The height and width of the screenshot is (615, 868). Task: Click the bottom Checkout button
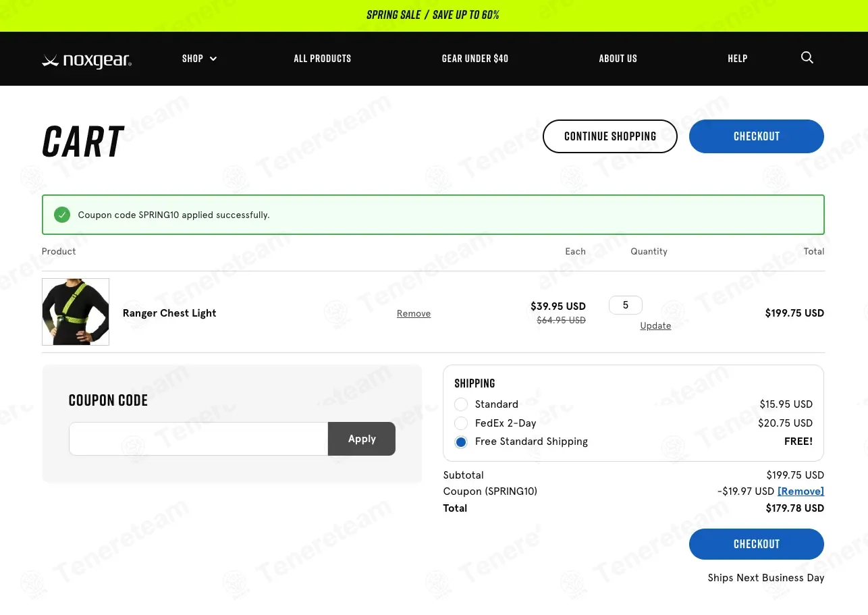pos(757,544)
